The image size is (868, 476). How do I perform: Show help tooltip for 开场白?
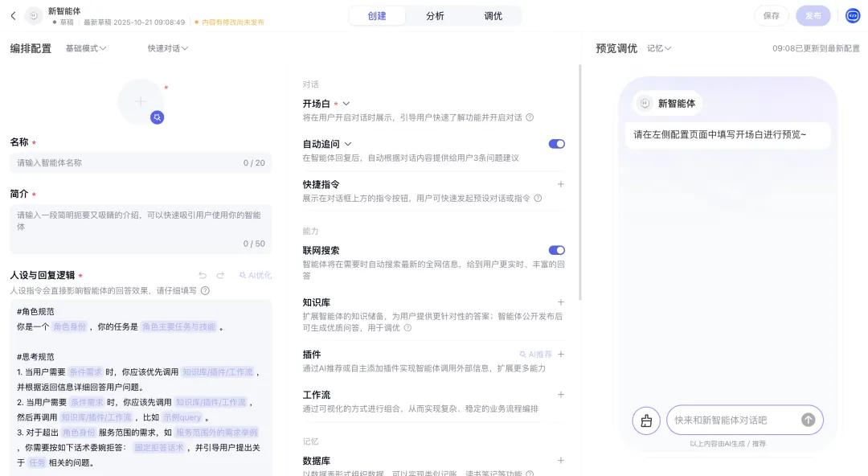530,117
